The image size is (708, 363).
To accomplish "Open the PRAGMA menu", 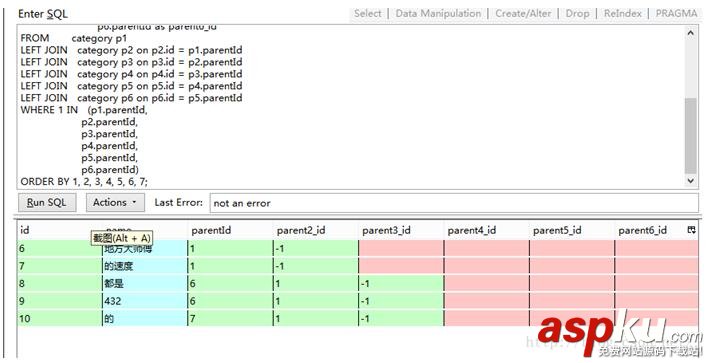I will 676,14.
